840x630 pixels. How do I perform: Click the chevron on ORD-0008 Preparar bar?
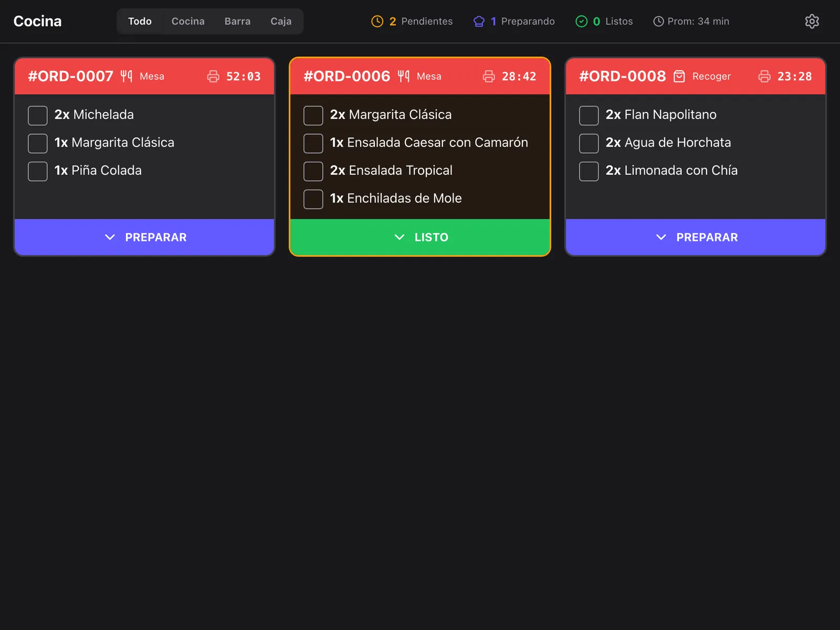(661, 237)
